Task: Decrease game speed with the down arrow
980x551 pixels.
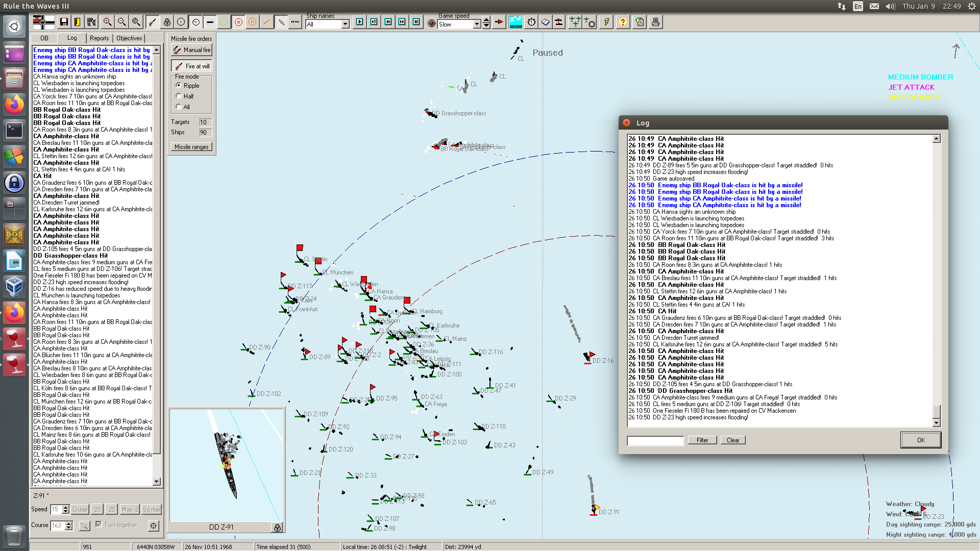Action: tap(486, 27)
